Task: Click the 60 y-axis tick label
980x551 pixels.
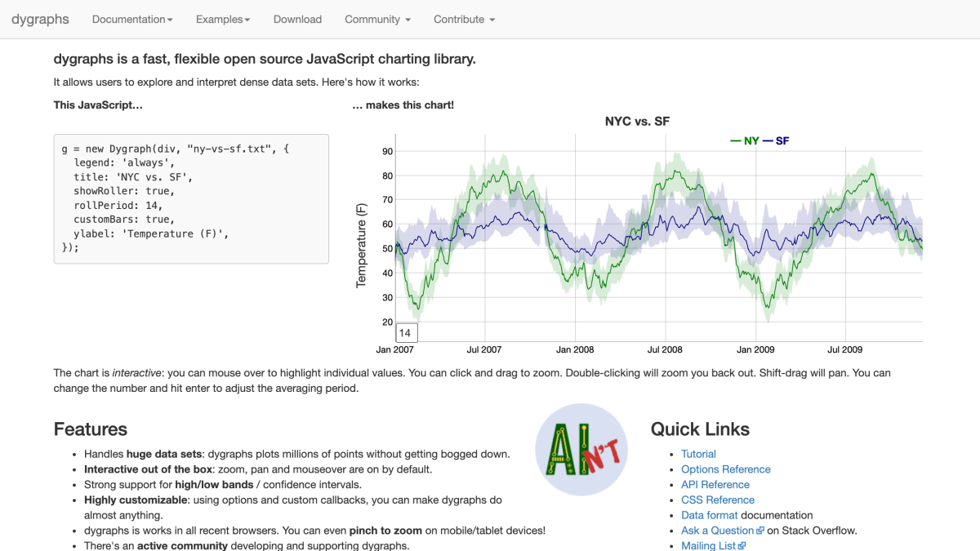Action: pyautogui.click(x=387, y=224)
